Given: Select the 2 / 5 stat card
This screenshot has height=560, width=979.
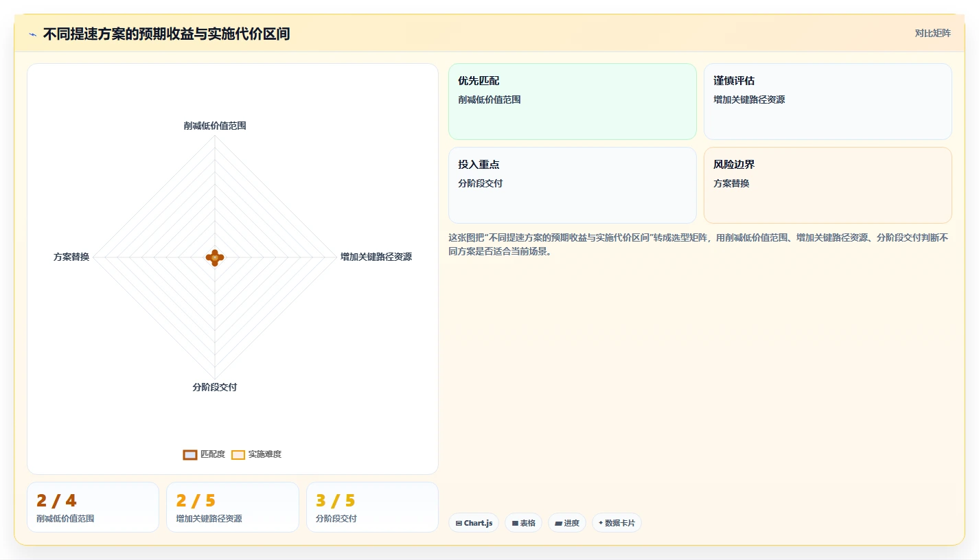Looking at the screenshot, I should (x=233, y=507).
